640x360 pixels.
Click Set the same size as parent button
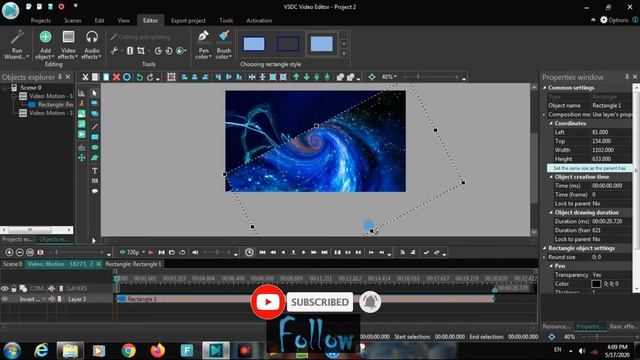(x=589, y=168)
